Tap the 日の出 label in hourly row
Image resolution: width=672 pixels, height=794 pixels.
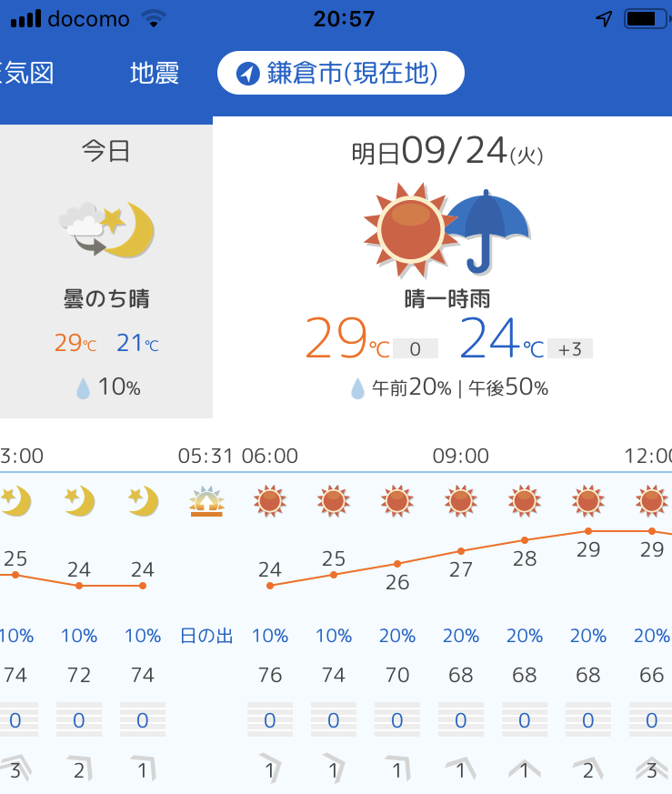(x=206, y=636)
